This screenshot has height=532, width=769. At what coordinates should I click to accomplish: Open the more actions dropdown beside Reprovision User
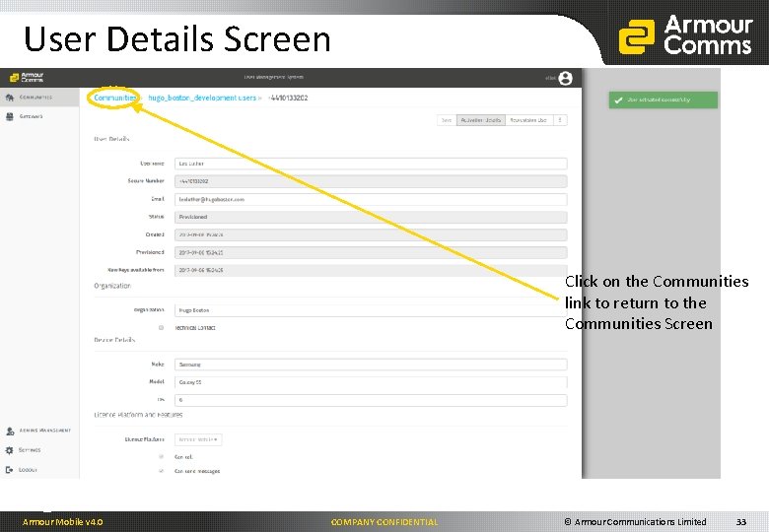560,120
